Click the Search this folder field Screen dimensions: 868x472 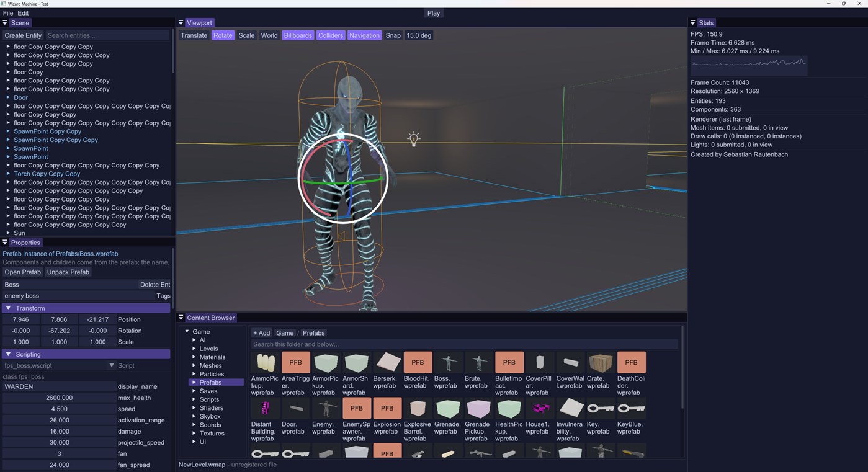[x=465, y=344]
